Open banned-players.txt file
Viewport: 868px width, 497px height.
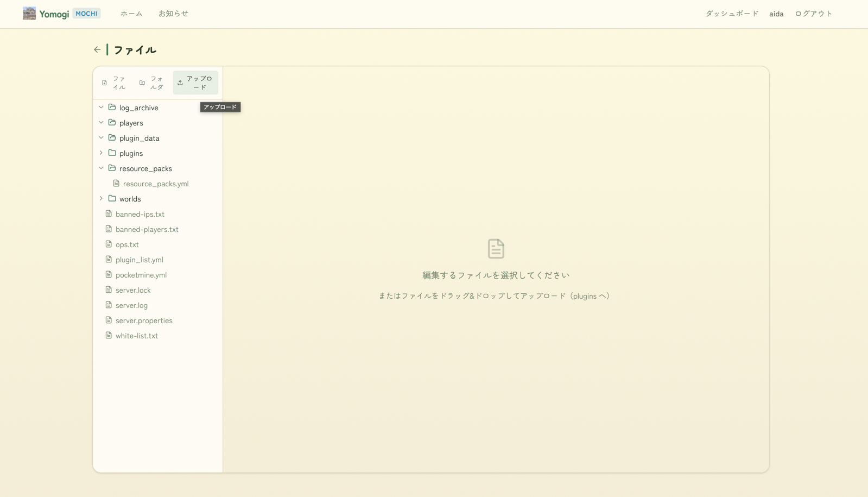tap(147, 229)
